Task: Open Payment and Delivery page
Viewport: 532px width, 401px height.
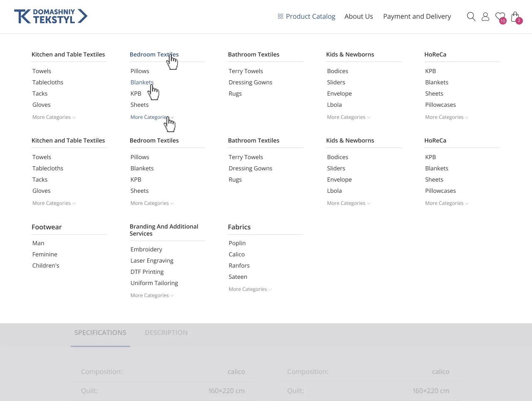Action: point(417,16)
